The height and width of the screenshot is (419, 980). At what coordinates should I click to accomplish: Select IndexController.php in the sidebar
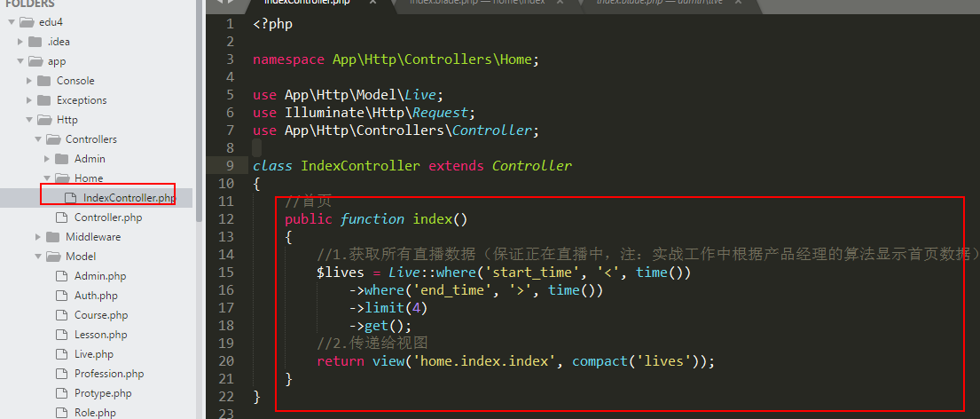click(129, 198)
